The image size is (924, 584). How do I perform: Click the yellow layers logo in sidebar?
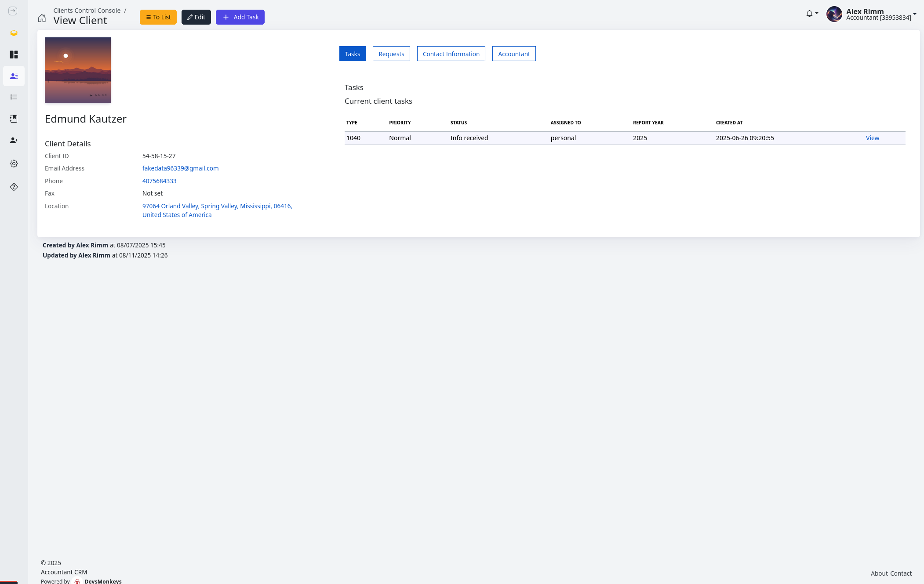(14, 33)
